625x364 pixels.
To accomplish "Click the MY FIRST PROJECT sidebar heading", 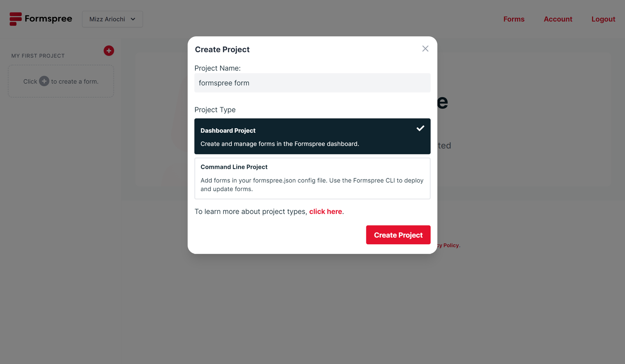I will coord(38,56).
